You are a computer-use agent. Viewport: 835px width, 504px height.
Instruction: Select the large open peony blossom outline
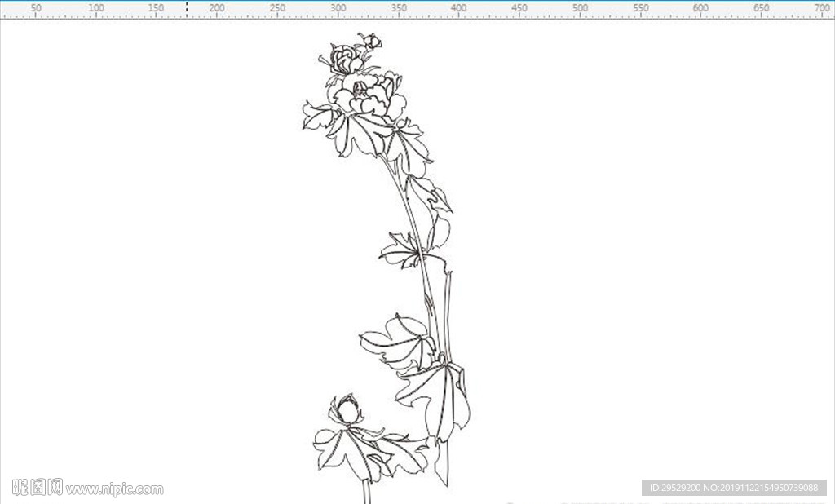tap(368, 95)
